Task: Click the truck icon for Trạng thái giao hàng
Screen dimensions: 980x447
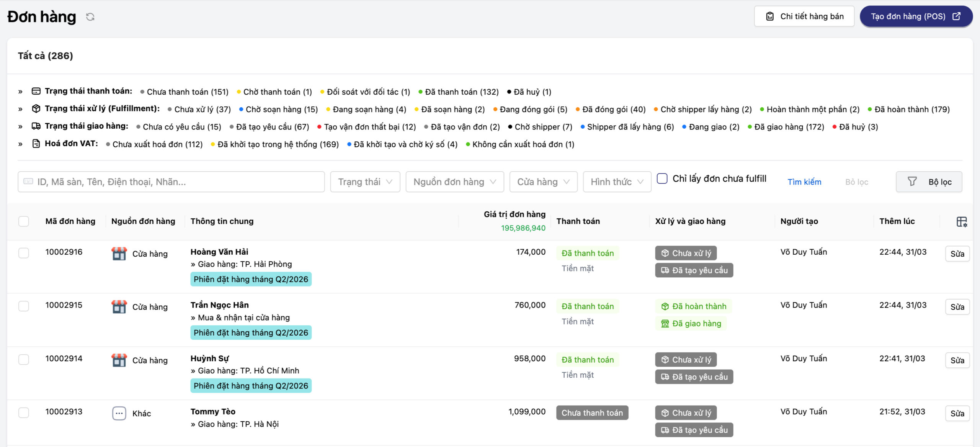Action: pyautogui.click(x=36, y=126)
